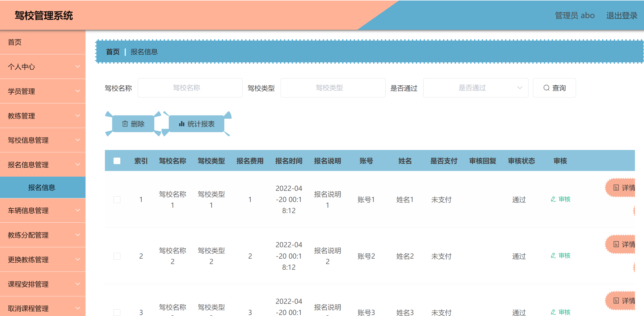Open the 是否通过 dropdown filter
The height and width of the screenshot is (316, 644).
point(476,88)
